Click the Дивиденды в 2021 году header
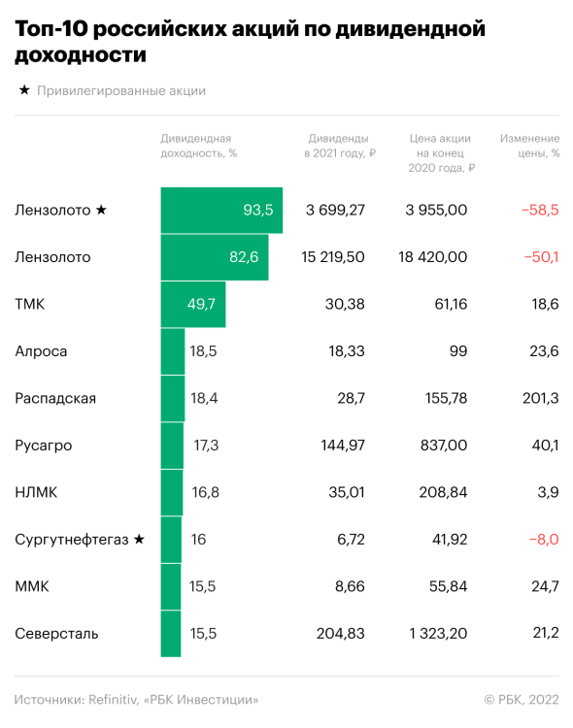Screen dimensions: 573x728 [340, 146]
